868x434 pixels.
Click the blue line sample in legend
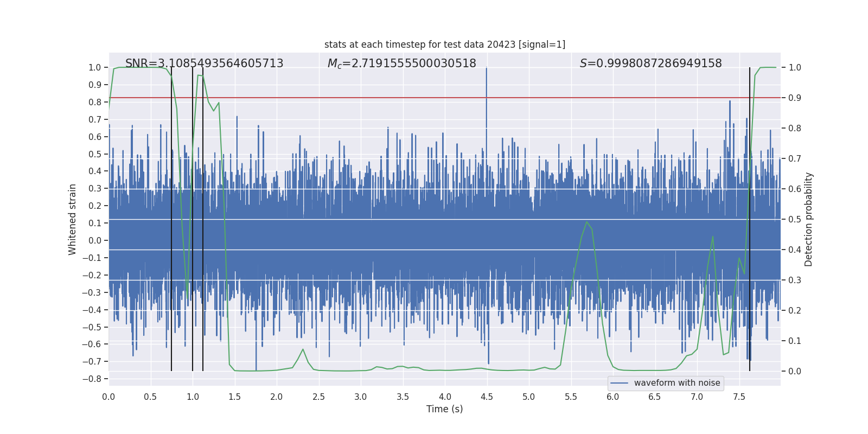620,383
